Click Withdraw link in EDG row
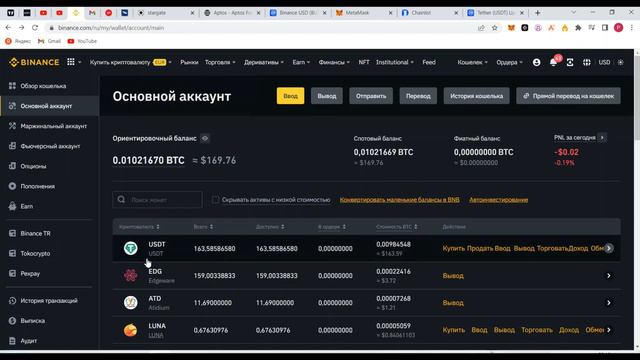 (x=453, y=276)
